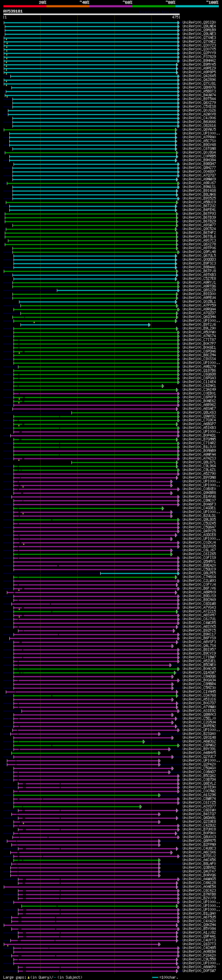Click the green alignment bar for UniRef100_C4ZAK1
The width and height of the screenshot is (222, 980).
click(88, 386)
